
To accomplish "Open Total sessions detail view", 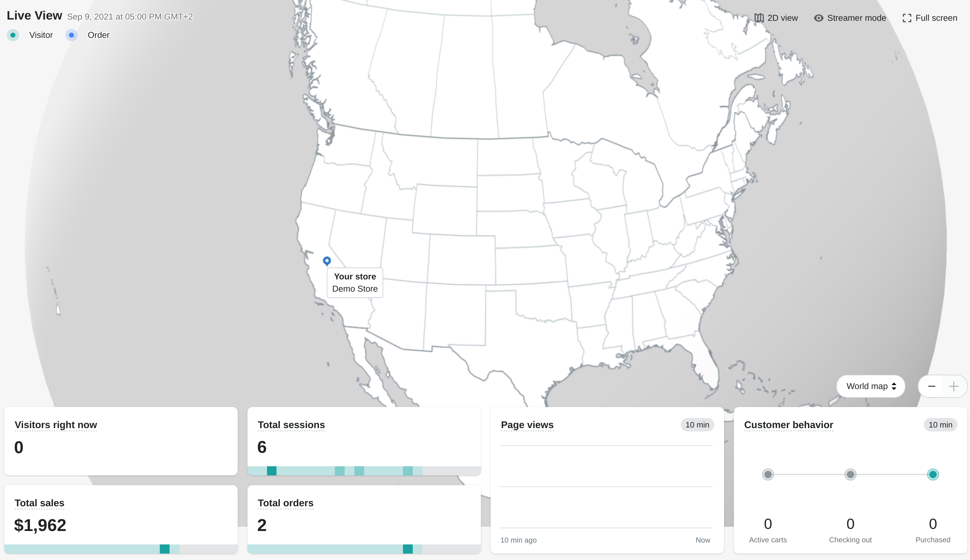I will click(291, 425).
